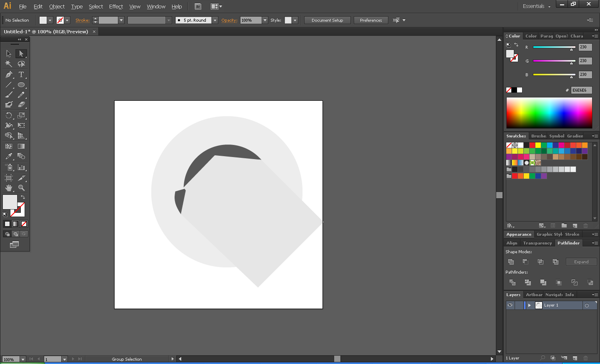The width and height of the screenshot is (600, 364).
Task: Toggle Draw Normal mode
Action: tap(7, 234)
